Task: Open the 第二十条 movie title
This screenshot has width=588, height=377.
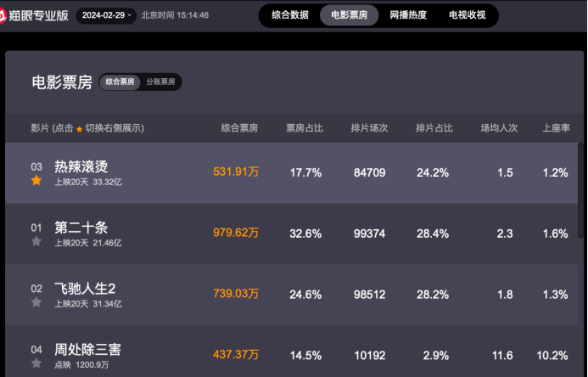Action: pos(81,228)
